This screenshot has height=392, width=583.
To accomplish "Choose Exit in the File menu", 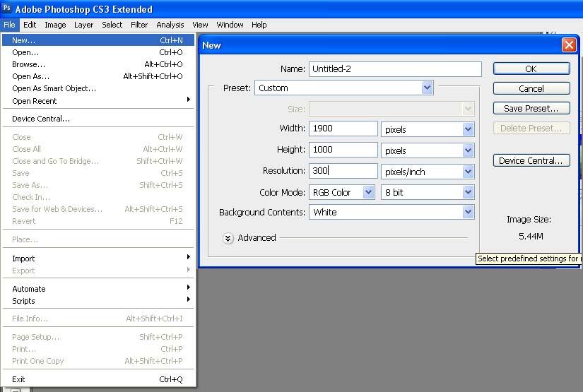I will (98, 379).
